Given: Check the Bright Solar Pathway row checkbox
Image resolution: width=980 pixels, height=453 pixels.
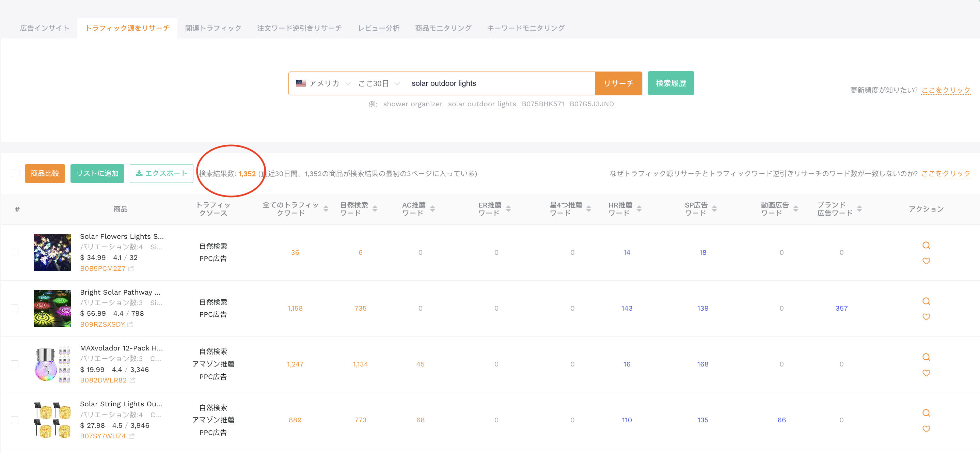Looking at the screenshot, I should tap(14, 308).
